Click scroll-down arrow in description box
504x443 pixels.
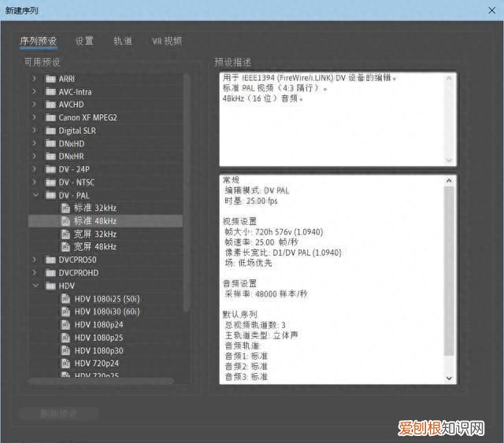coord(449,160)
